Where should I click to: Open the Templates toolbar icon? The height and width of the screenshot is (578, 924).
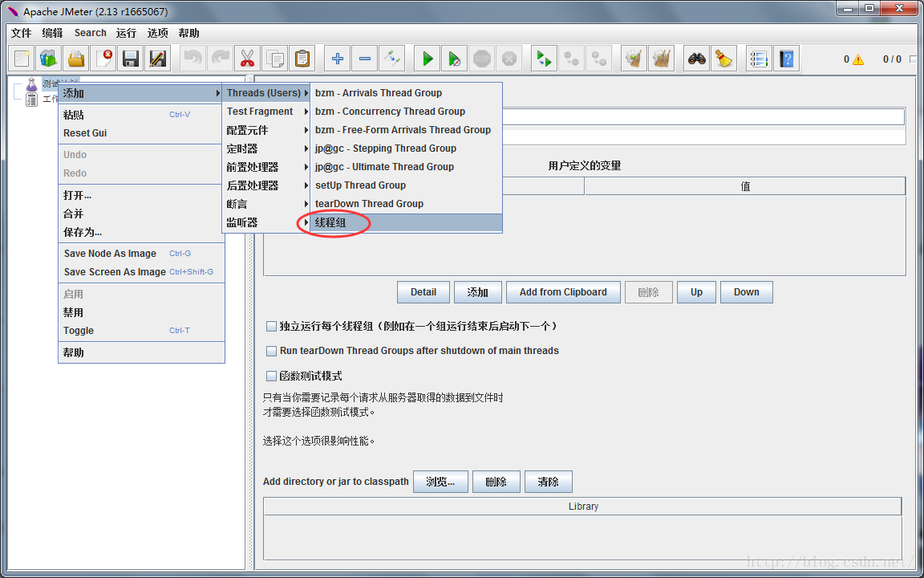[x=49, y=59]
